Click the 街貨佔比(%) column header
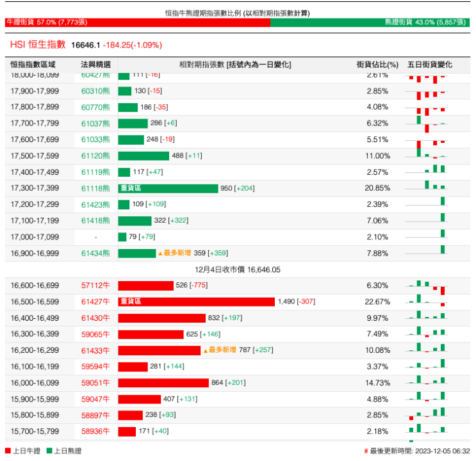 coord(377,65)
